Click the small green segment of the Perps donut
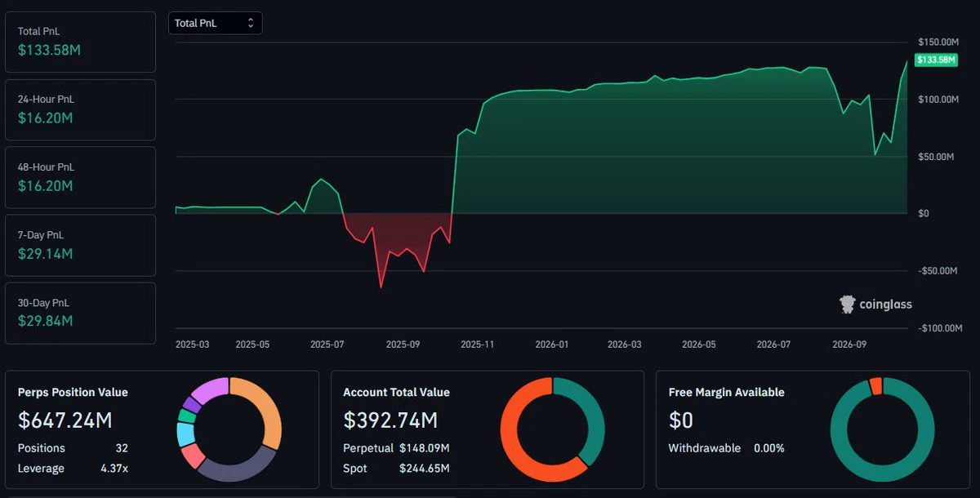This screenshot has height=498, width=980. pyautogui.click(x=186, y=416)
